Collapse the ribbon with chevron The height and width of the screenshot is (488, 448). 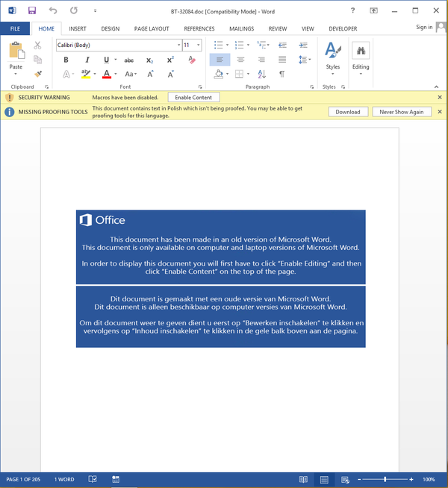click(x=437, y=87)
